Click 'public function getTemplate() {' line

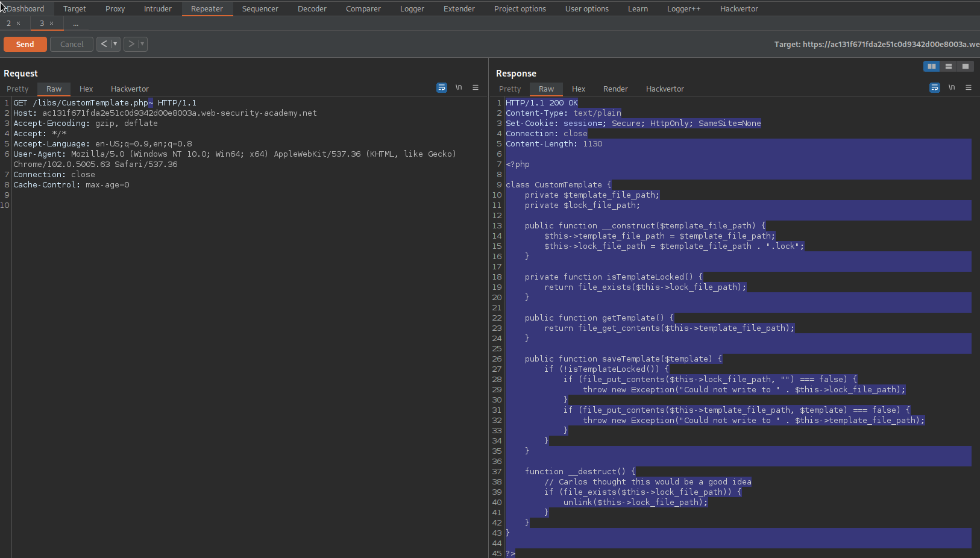pyautogui.click(x=599, y=318)
